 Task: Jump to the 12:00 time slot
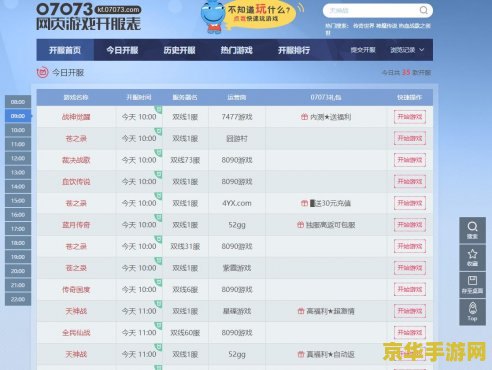(18, 158)
